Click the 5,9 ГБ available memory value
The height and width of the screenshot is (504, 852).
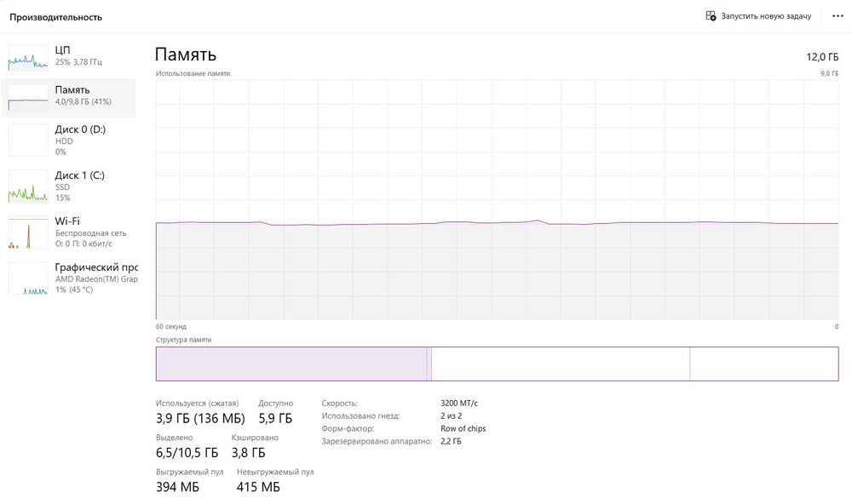(x=275, y=418)
